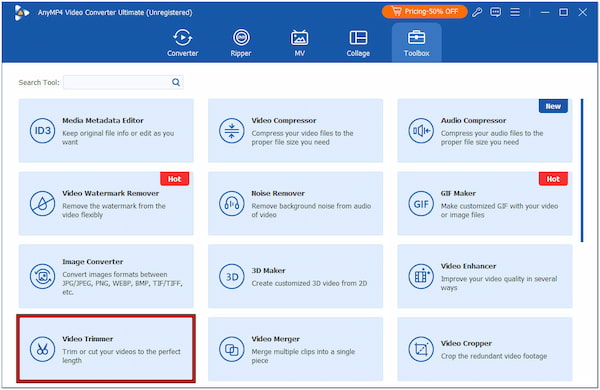Click the ID3 Media Metadata Editor icon
This screenshot has width=600, height=390.
click(42, 131)
